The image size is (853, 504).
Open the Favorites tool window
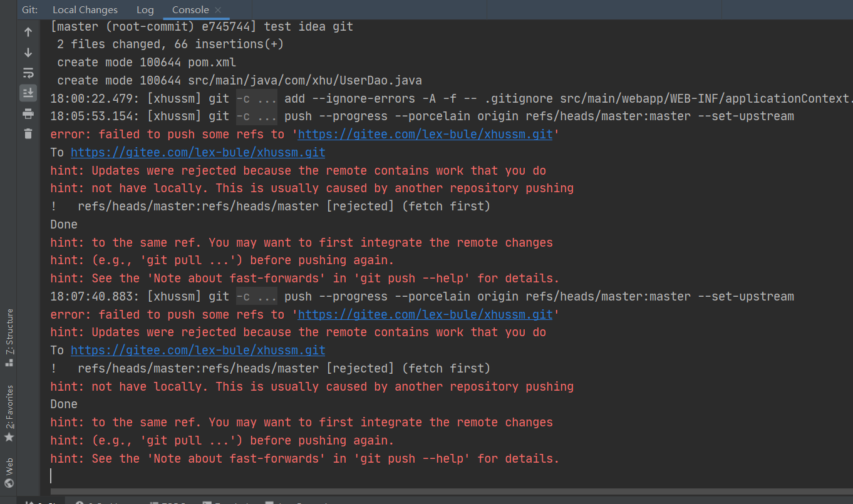(9, 413)
